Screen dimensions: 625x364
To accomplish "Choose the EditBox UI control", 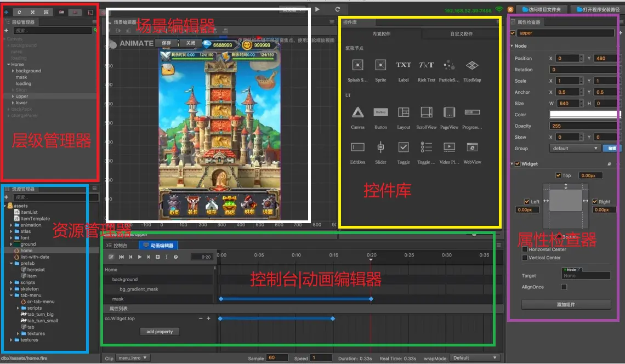I will click(357, 147).
